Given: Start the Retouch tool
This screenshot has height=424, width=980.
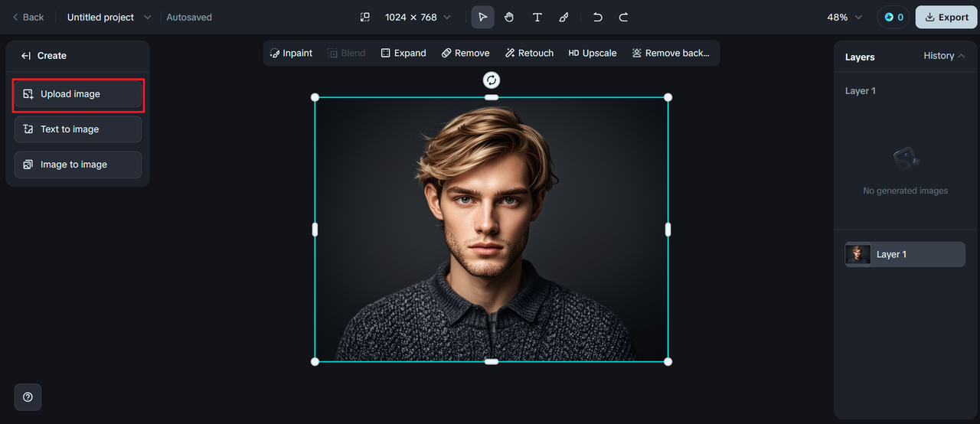Looking at the screenshot, I should [529, 53].
